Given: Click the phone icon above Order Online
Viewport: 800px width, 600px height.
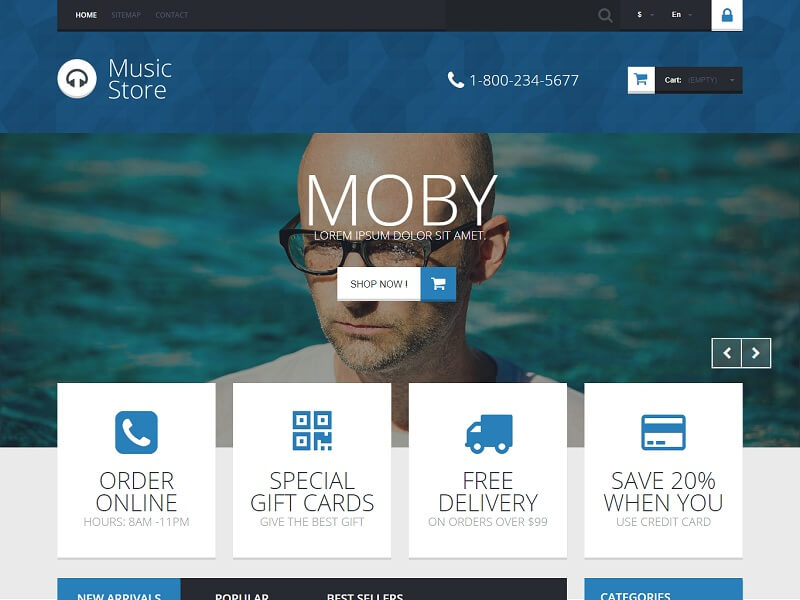Looking at the screenshot, I should point(136,432).
